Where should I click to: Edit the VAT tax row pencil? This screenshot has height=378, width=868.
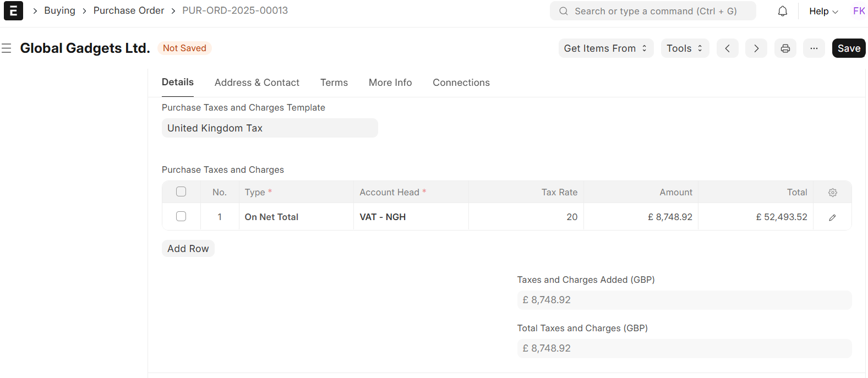pyautogui.click(x=832, y=217)
